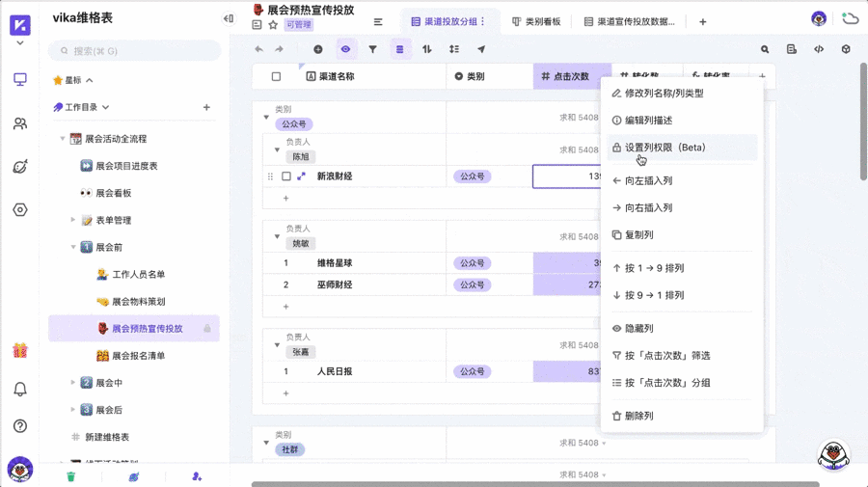Click the filter funnel icon in toolbar
This screenshot has width=868, height=487.
pos(372,49)
